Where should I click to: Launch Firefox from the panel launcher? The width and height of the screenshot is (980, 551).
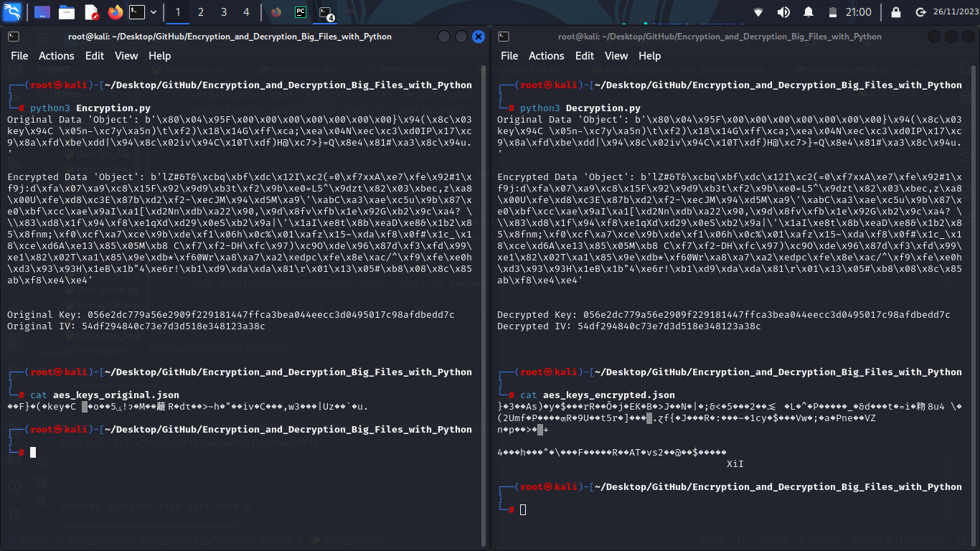tap(115, 11)
